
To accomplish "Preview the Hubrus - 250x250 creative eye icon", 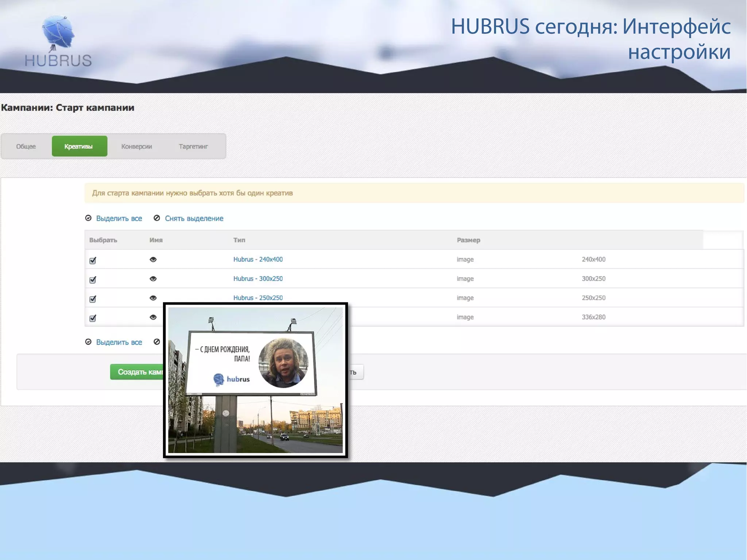I will [x=153, y=298].
